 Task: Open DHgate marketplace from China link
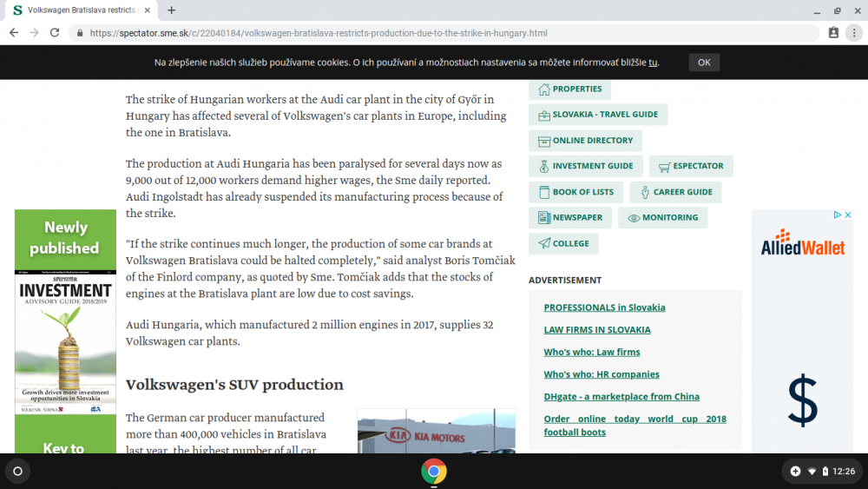[x=621, y=397]
